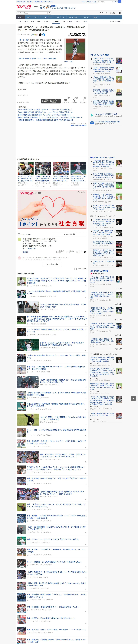138x644 pixels.
Task: Open the オリジナル tab
Action: coord(60,17)
